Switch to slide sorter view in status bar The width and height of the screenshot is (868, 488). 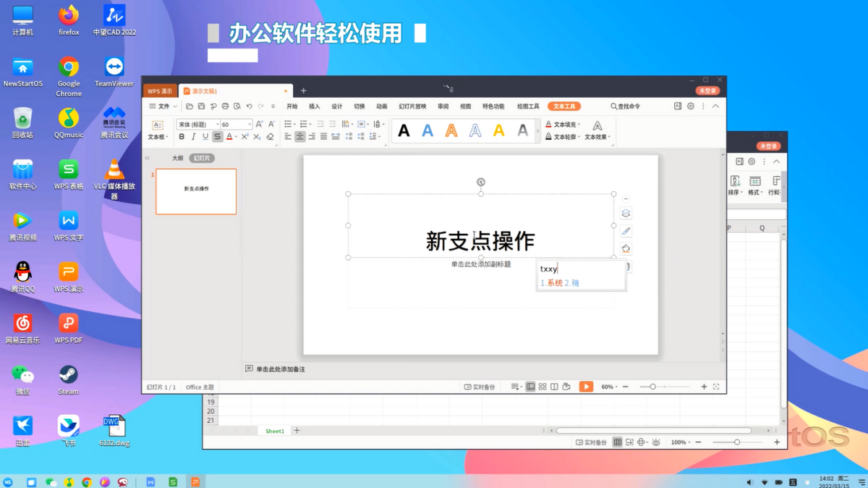541,387
